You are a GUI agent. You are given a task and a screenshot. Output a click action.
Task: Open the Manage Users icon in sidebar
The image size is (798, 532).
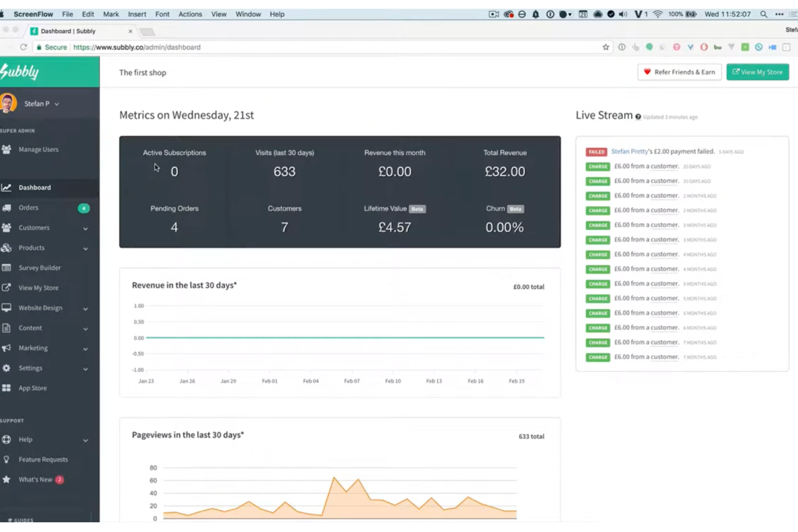(x=6, y=149)
